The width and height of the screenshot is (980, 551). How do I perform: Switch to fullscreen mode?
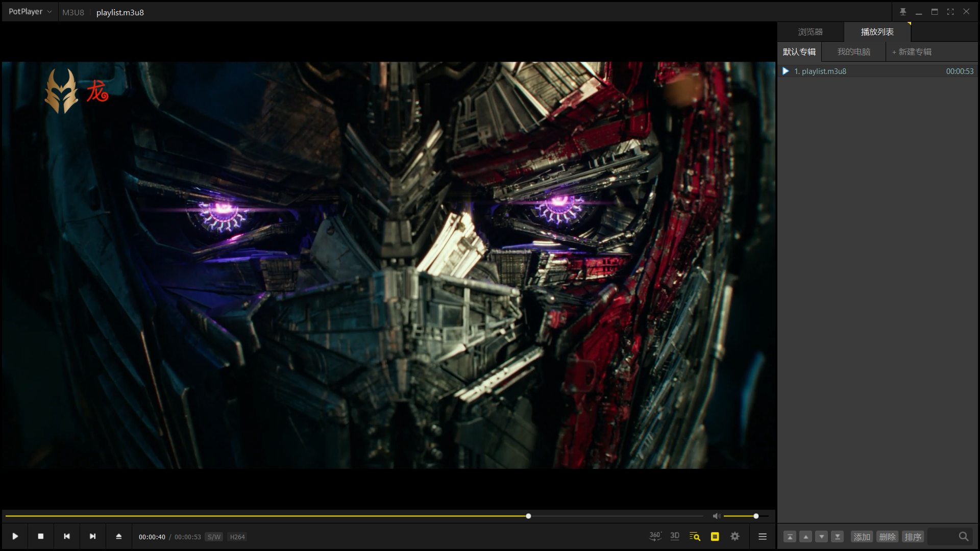click(x=950, y=12)
